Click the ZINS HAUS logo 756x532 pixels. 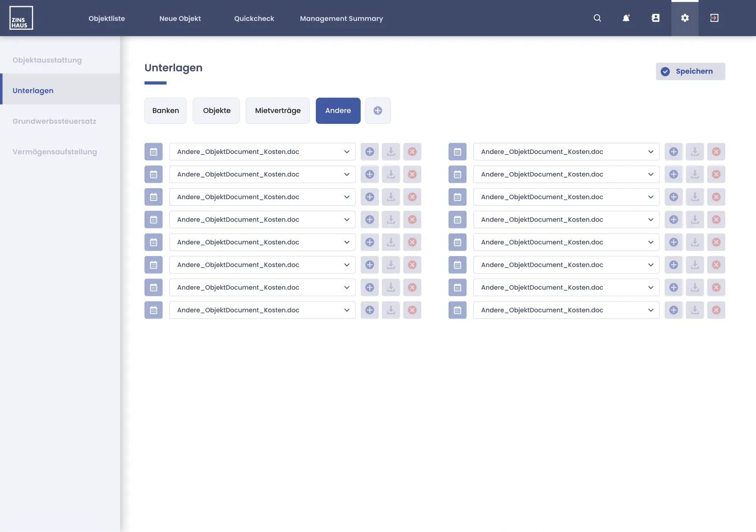[21, 18]
